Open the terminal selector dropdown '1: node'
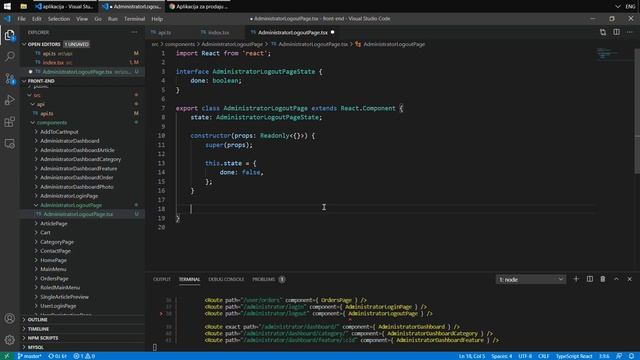Viewport: 640px width, 360px height. (531, 280)
